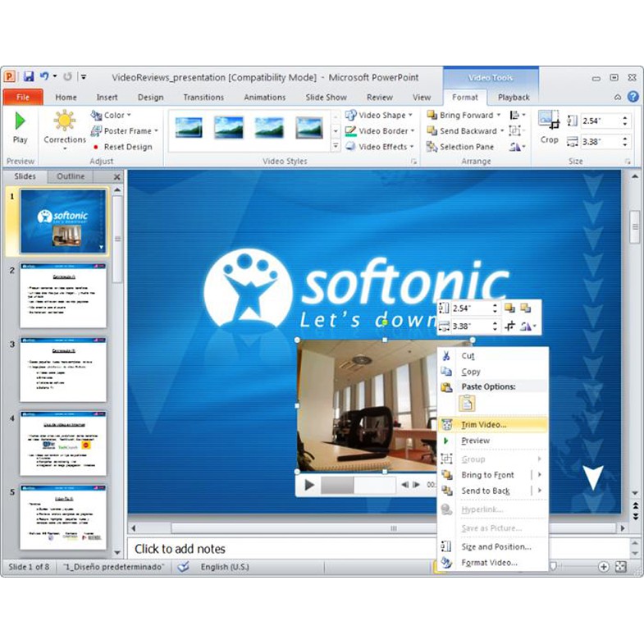Choose Trim Video from context menu
This screenshot has width=644, height=644.
coord(483,424)
